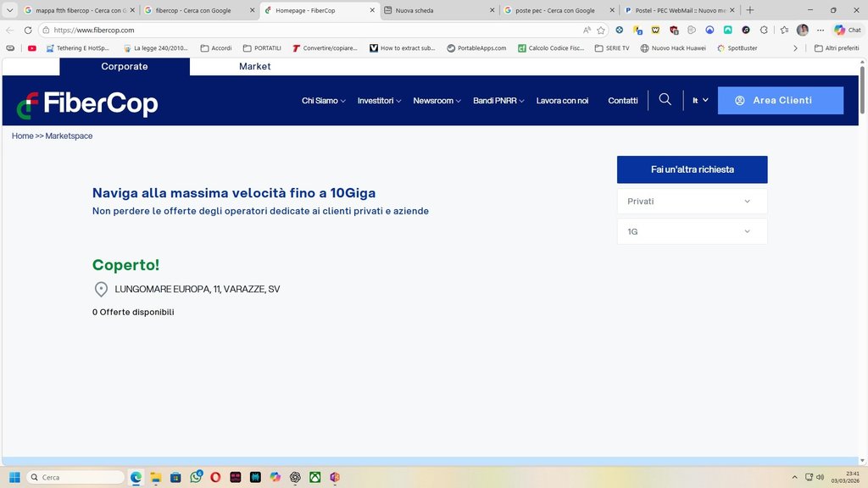Viewport: 868px width, 488px height.
Task: Open Area Clienti button
Action: (x=781, y=100)
